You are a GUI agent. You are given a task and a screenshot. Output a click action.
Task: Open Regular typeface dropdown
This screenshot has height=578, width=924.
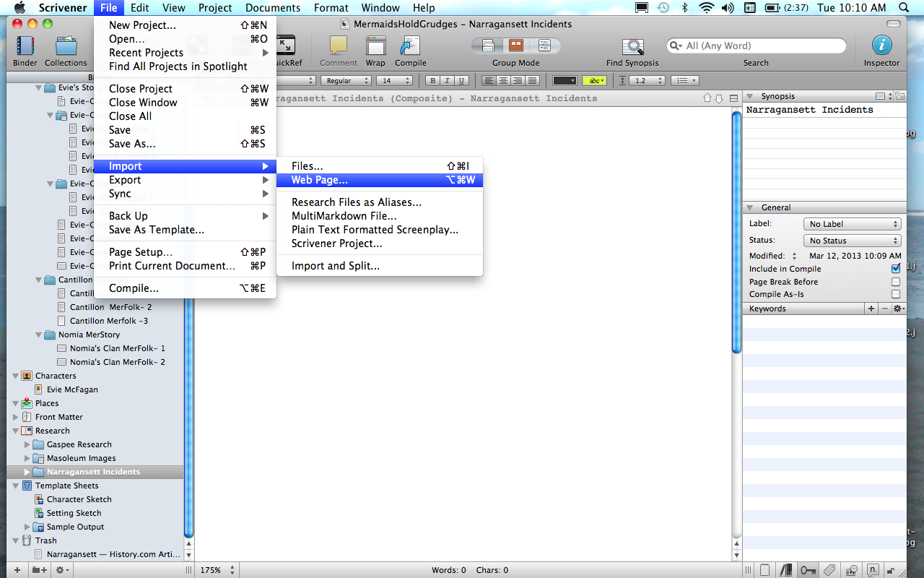(346, 80)
